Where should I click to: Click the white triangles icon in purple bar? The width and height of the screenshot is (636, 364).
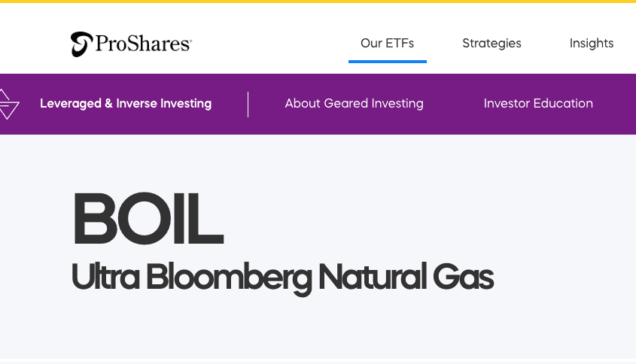tap(8, 104)
